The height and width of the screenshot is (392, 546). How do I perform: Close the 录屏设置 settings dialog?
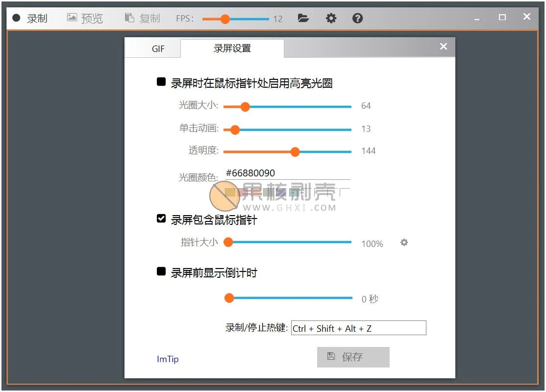tap(444, 47)
